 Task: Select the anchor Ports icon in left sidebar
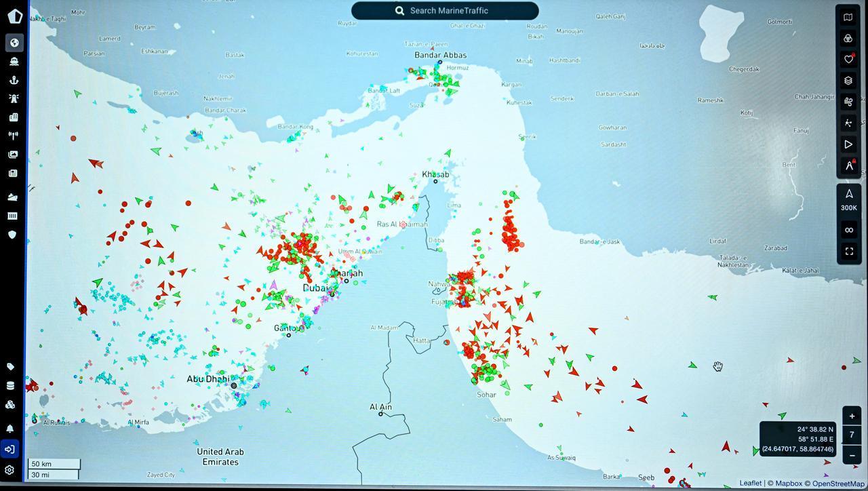(x=14, y=79)
